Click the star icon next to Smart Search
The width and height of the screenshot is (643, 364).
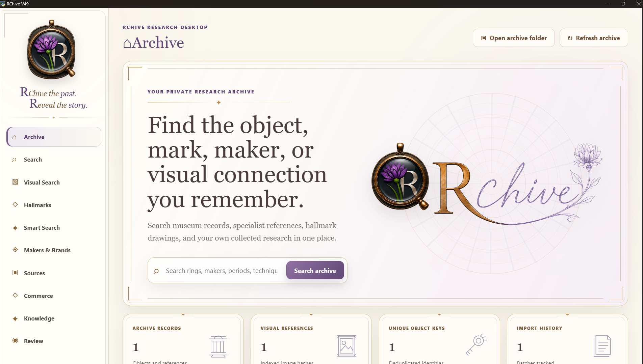pos(15,228)
